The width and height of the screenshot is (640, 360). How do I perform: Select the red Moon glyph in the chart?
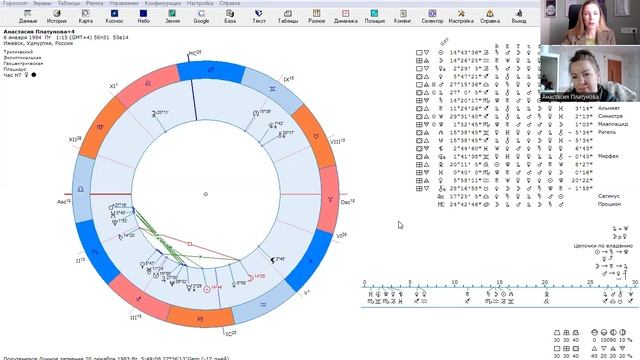tap(251, 277)
